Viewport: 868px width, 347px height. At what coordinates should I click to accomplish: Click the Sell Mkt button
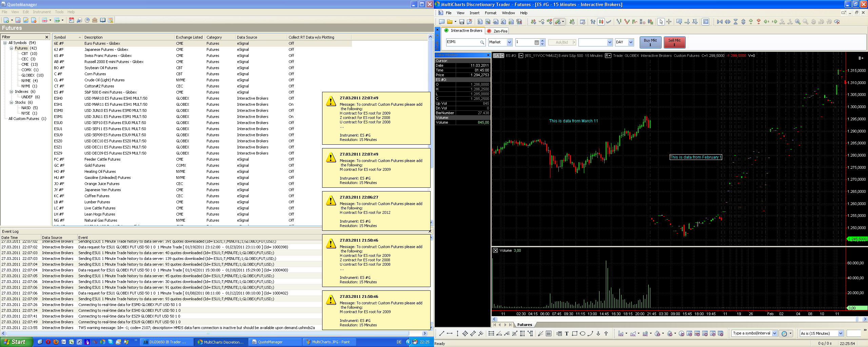click(x=674, y=42)
